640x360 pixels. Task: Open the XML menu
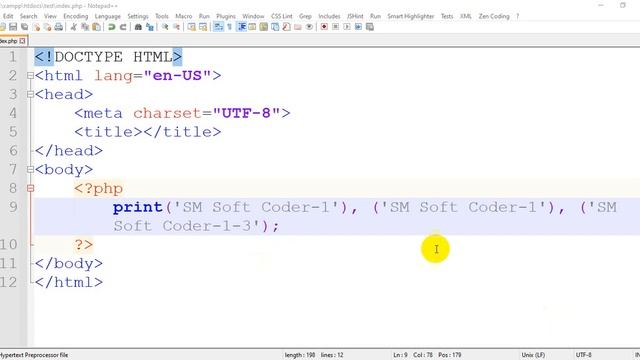click(x=466, y=16)
